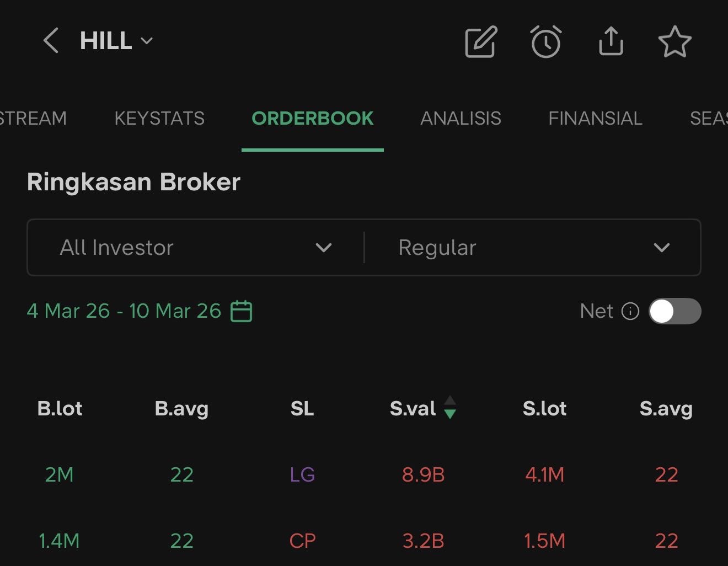The width and height of the screenshot is (728, 566).
Task: Tap the CP seller broker code
Action: [x=302, y=541]
